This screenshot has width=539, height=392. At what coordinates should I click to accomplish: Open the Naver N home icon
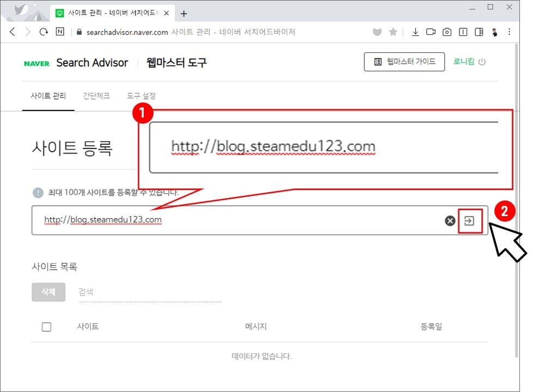click(60, 32)
